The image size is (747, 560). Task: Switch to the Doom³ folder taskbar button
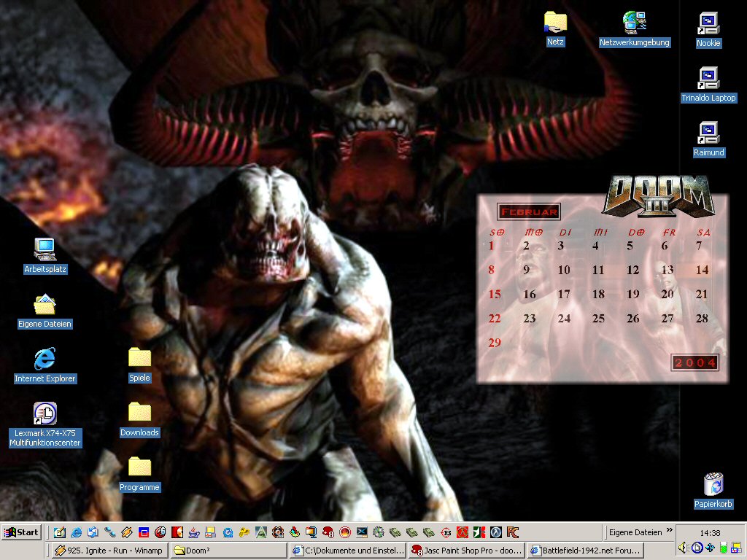229,551
